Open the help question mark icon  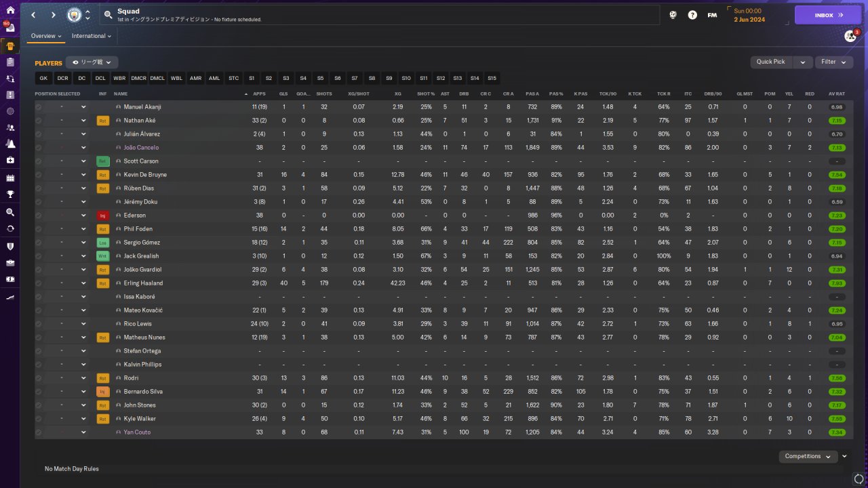point(692,15)
